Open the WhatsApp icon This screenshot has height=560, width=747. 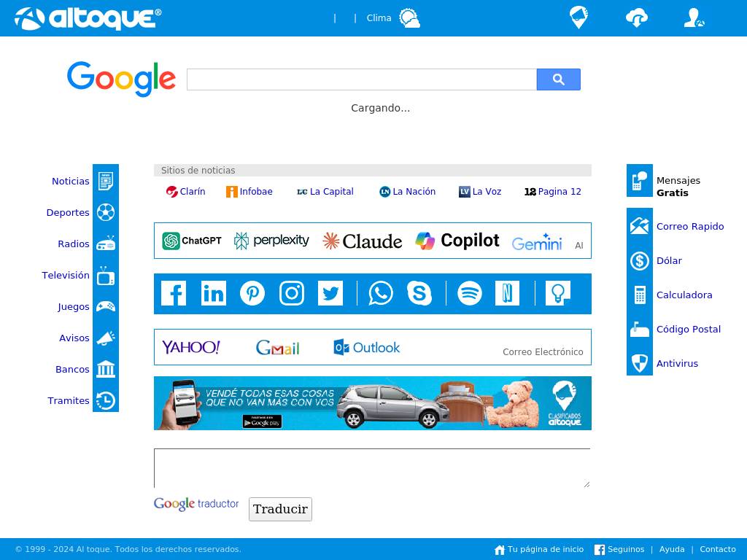[x=381, y=293]
